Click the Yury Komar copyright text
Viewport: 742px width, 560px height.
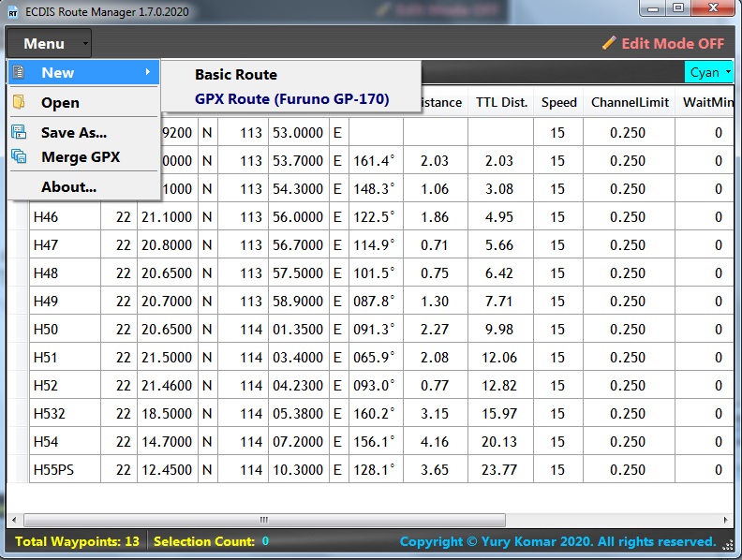click(558, 541)
